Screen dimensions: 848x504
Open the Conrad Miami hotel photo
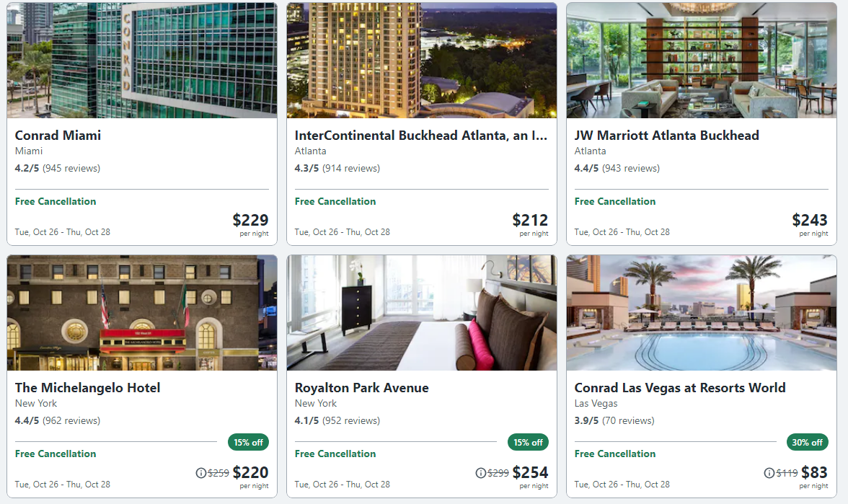[141, 60]
